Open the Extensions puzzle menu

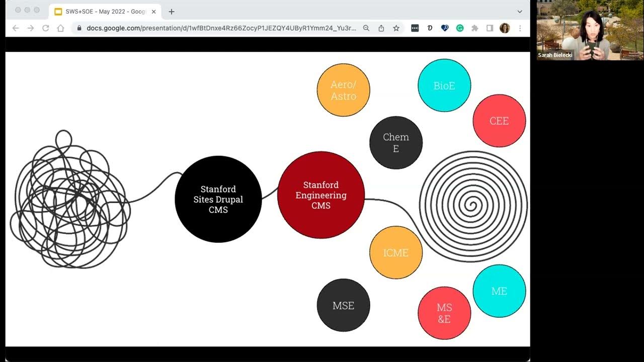tap(474, 28)
